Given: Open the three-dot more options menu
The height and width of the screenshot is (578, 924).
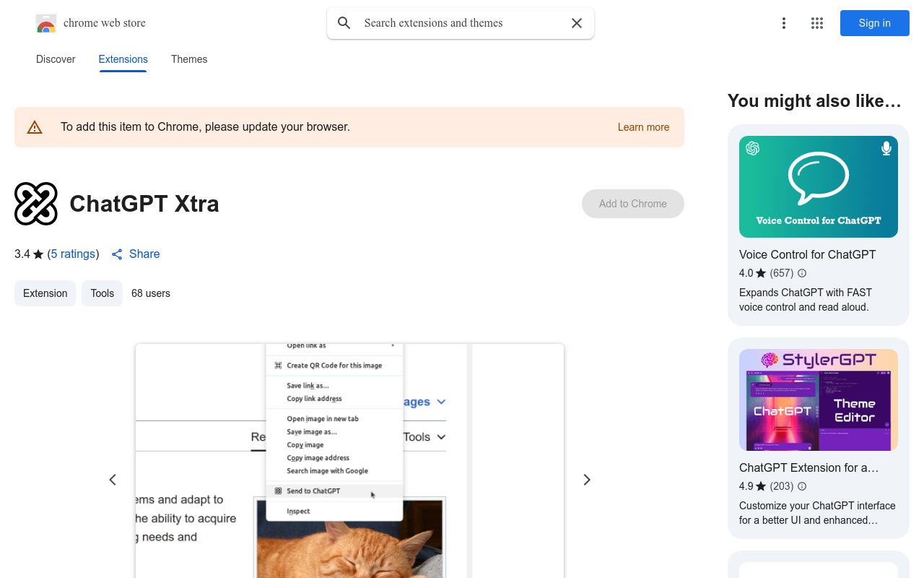Looking at the screenshot, I should [783, 23].
